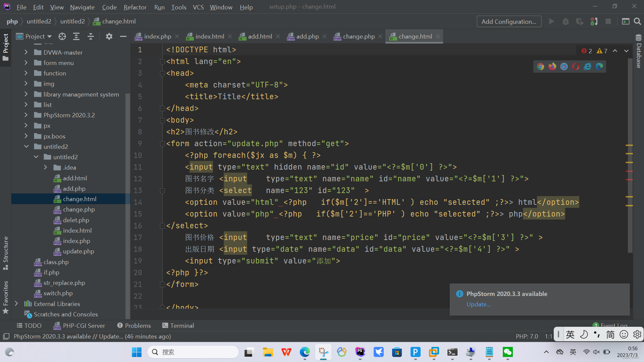This screenshot has height=362, width=644.
Task: Expand the DVWA-master folder
Action: pyautogui.click(x=26, y=52)
